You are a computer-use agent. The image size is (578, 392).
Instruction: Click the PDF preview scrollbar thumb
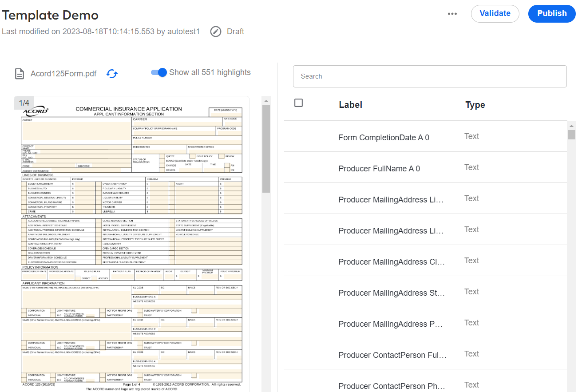[x=266, y=149]
